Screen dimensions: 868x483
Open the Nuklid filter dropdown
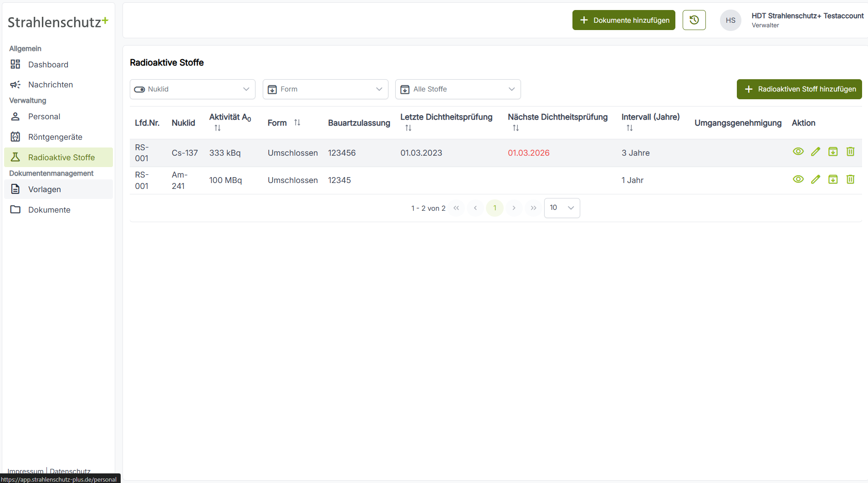point(193,89)
